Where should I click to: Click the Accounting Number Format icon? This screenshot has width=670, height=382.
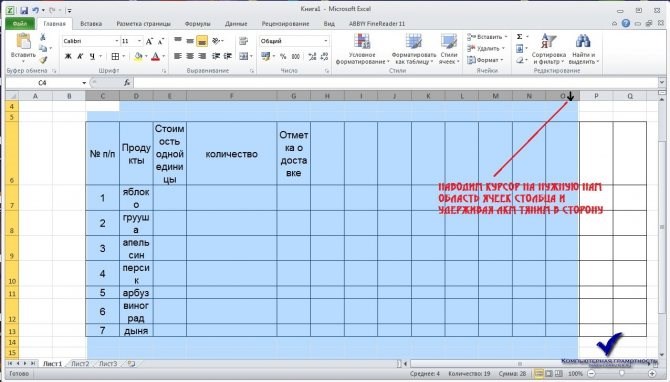[x=265, y=56]
